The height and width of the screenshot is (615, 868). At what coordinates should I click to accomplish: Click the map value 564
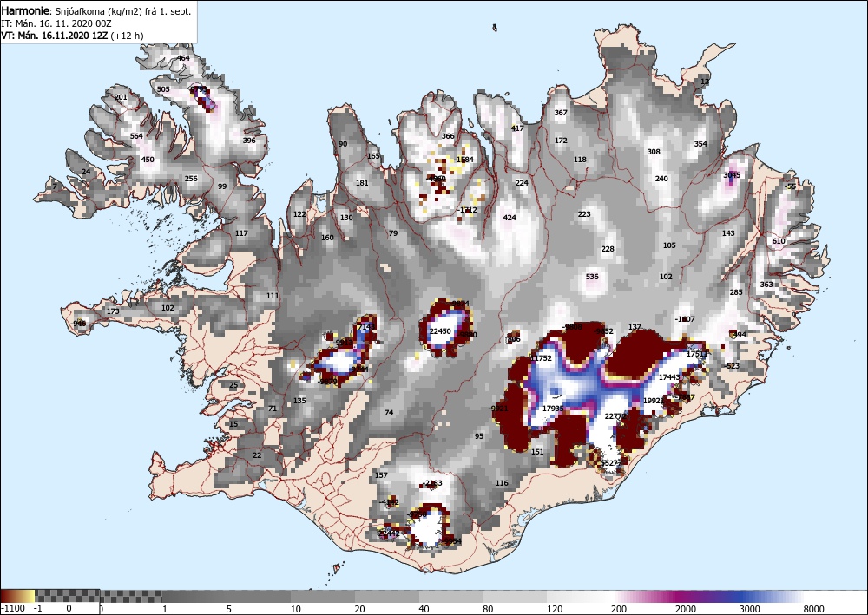pyautogui.click(x=136, y=135)
